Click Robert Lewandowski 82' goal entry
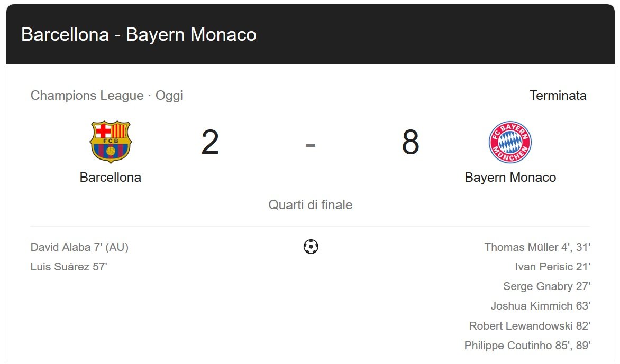620x364 pixels. 530,326
